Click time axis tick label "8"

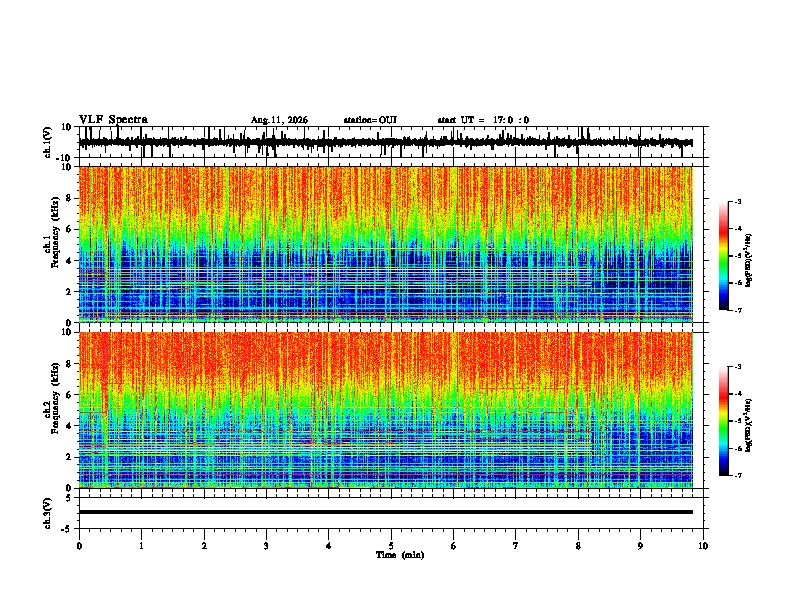[x=578, y=546]
